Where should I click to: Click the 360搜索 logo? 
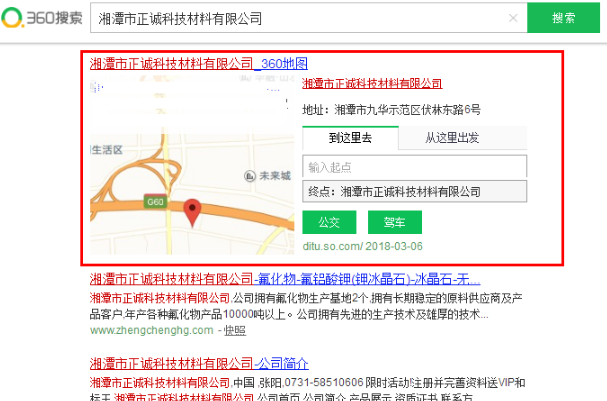(x=42, y=17)
